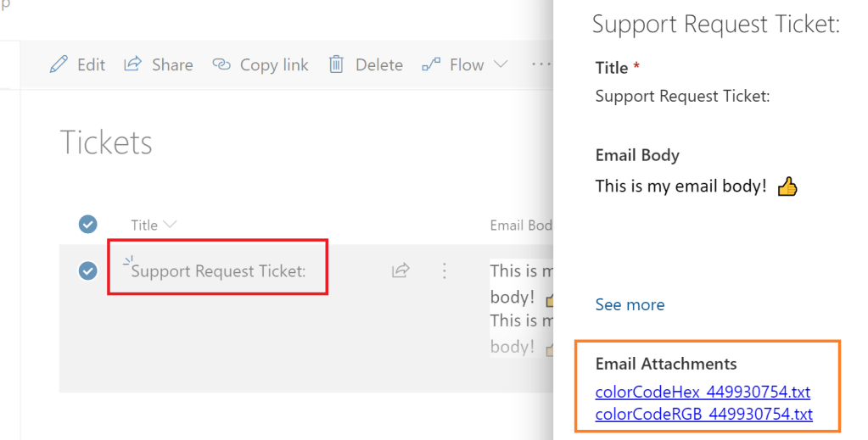Open colorCodeRGB_449930754.txt attachment
The width and height of the screenshot is (868, 440).
[x=703, y=414]
